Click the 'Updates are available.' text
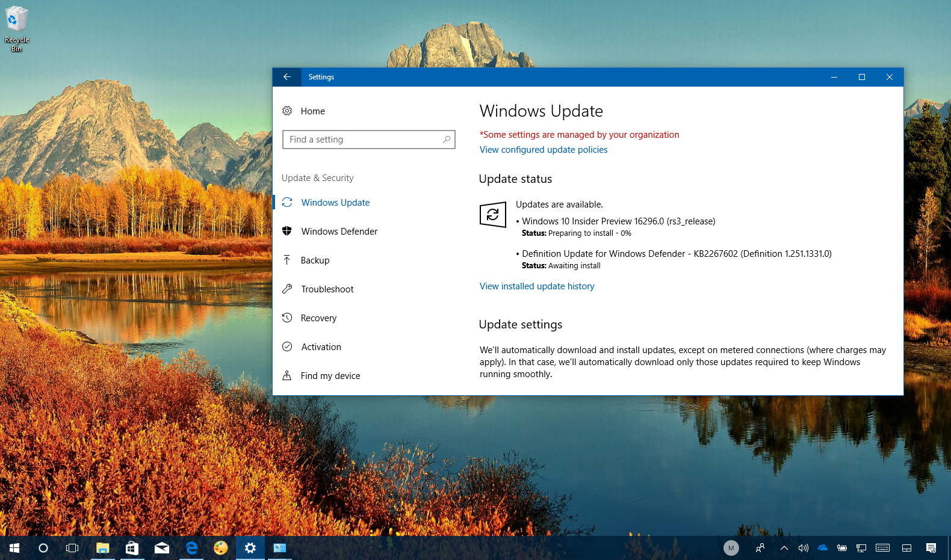The height and width of the screenshot is (560, 951). [559, 205]
